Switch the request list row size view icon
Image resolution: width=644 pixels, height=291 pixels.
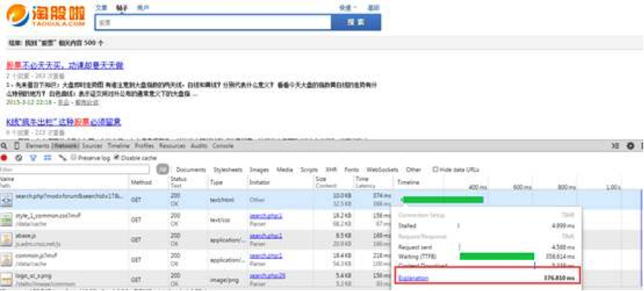(x=48, y=157)
